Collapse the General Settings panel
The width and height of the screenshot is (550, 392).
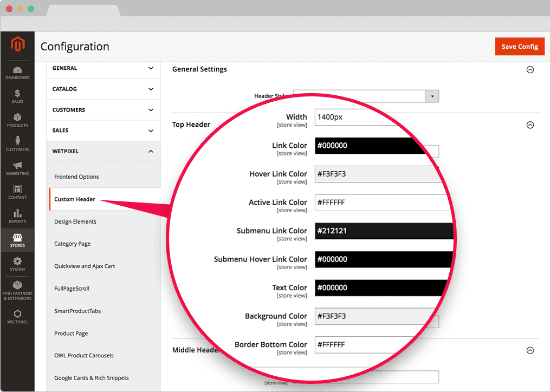[530, 70]
